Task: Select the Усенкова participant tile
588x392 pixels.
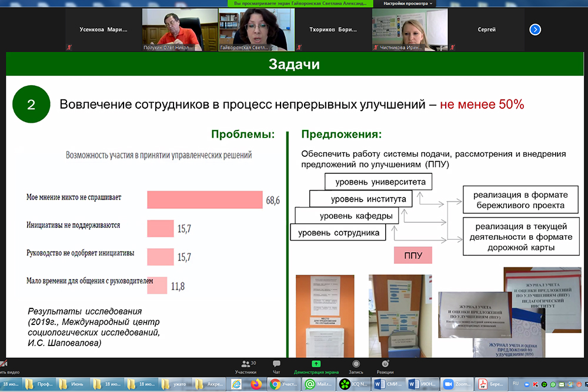Action: coord(103,29)
